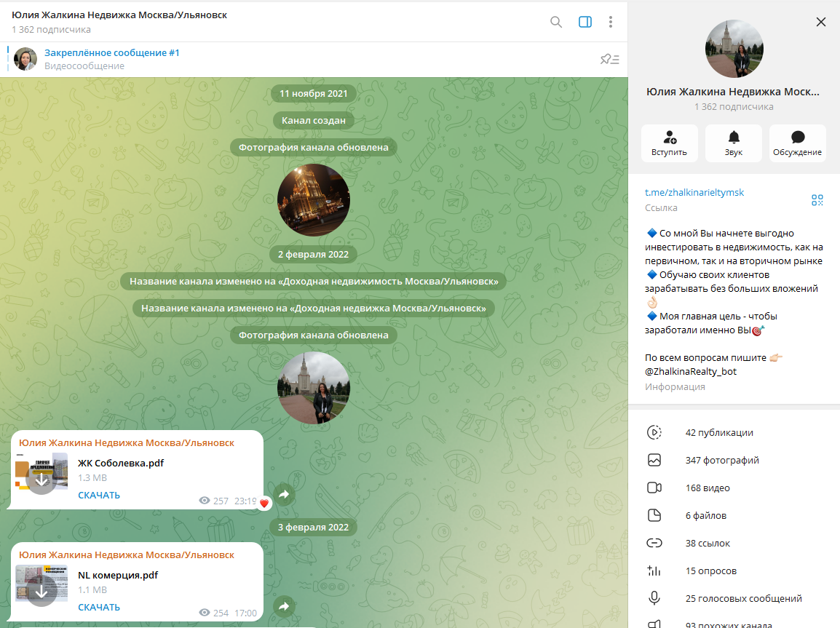
Task: Click СКАЧАТЬ under ЖК Соболевка.pdf
Action: coord(99,496)
